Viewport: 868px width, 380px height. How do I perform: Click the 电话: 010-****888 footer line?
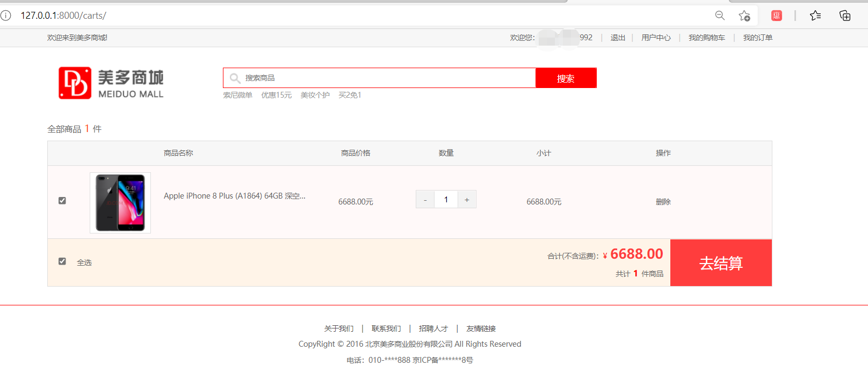point(410,360)
